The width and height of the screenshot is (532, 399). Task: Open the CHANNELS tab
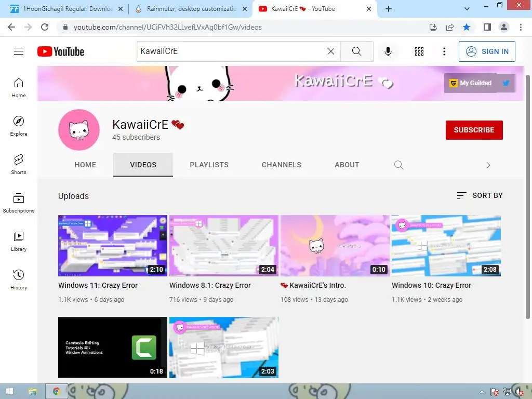[x=281, y=165]
